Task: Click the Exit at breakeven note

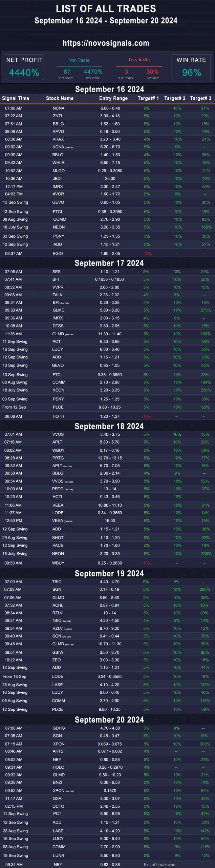Action: (159, 864)
